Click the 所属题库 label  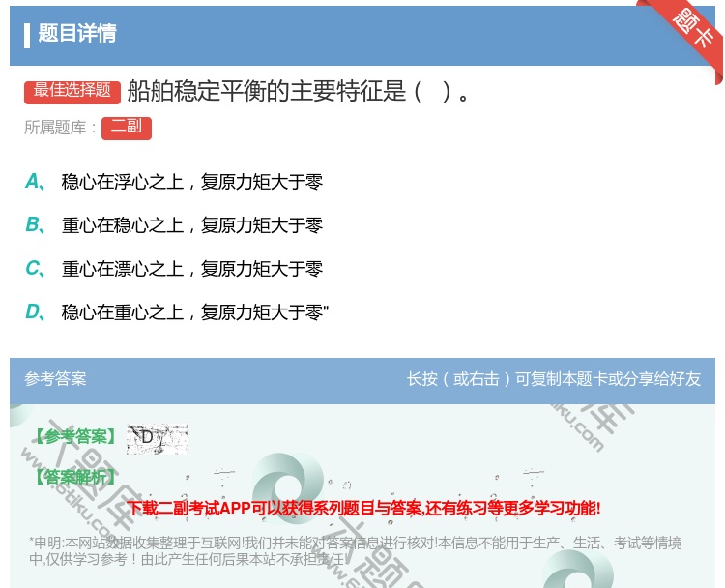point(60,128)
